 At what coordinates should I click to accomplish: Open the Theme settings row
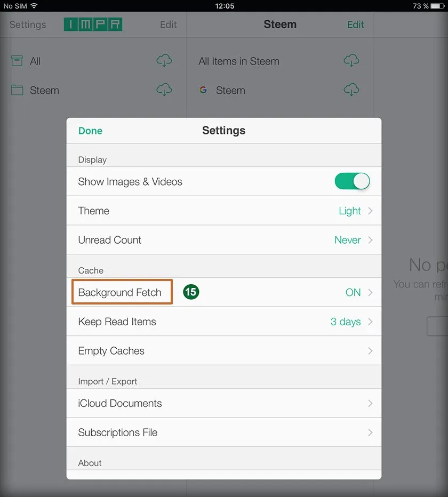(224, 211)
